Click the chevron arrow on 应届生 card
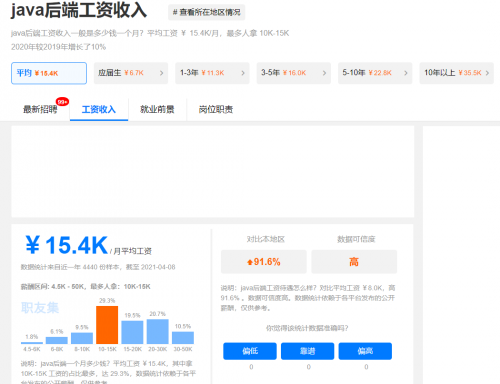 (x=161, y=73)
